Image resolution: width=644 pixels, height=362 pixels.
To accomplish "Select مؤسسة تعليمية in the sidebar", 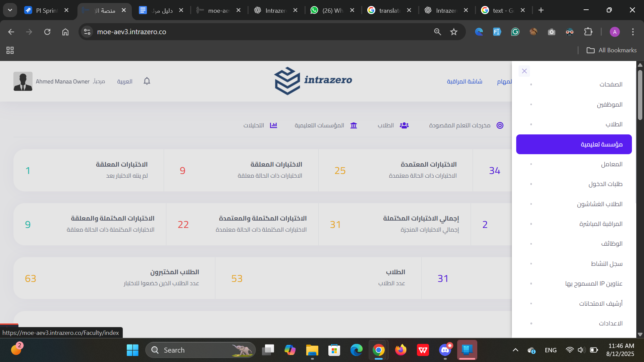I will [574, 144].
